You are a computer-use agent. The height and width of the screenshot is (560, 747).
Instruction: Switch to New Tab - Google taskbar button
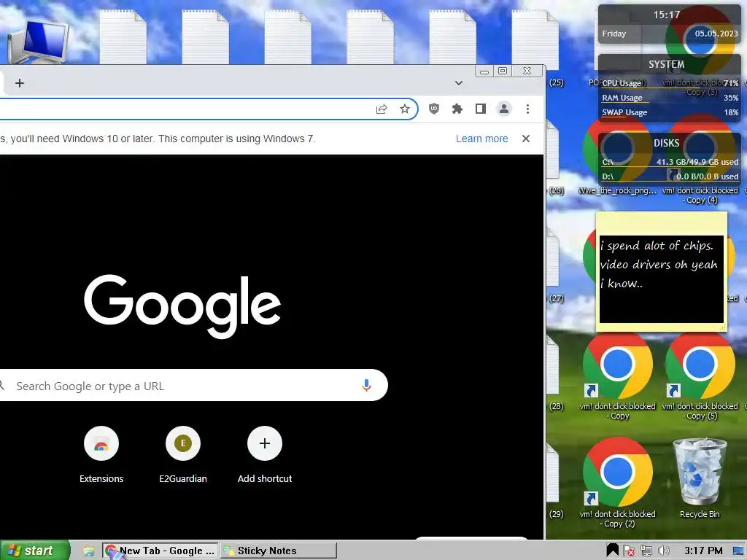point(160,551)
